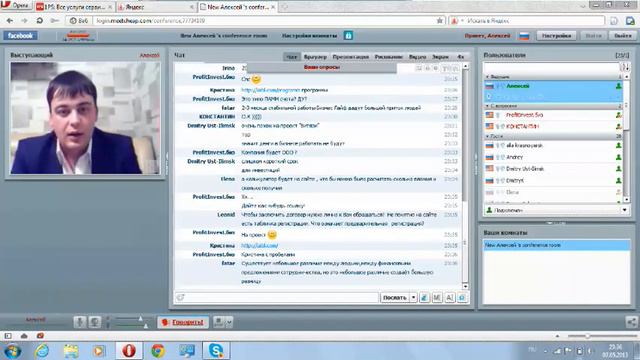Viewport: 640px width, 360px height.
Task: Click the share icon in bottom bar
Action: click(631, 322)
